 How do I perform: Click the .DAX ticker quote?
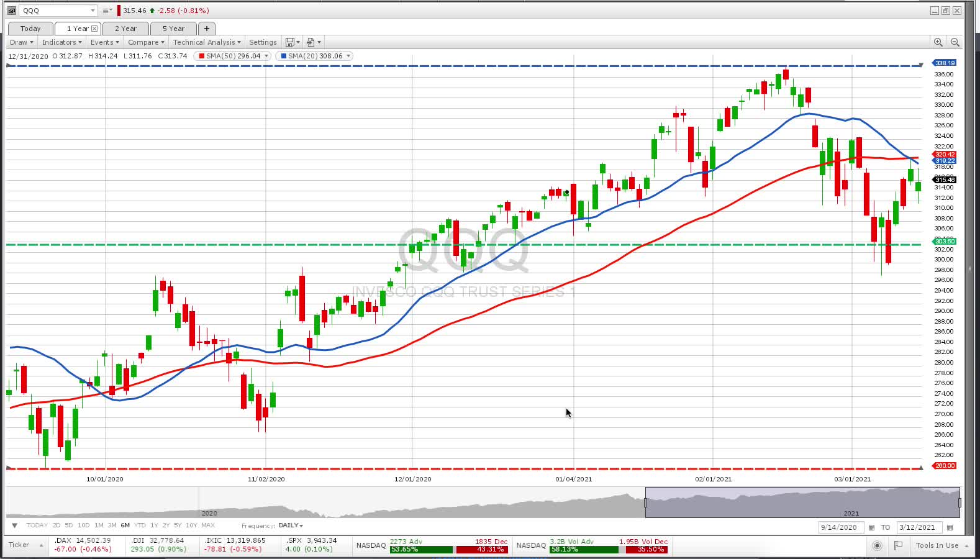(x=83, y=545)
